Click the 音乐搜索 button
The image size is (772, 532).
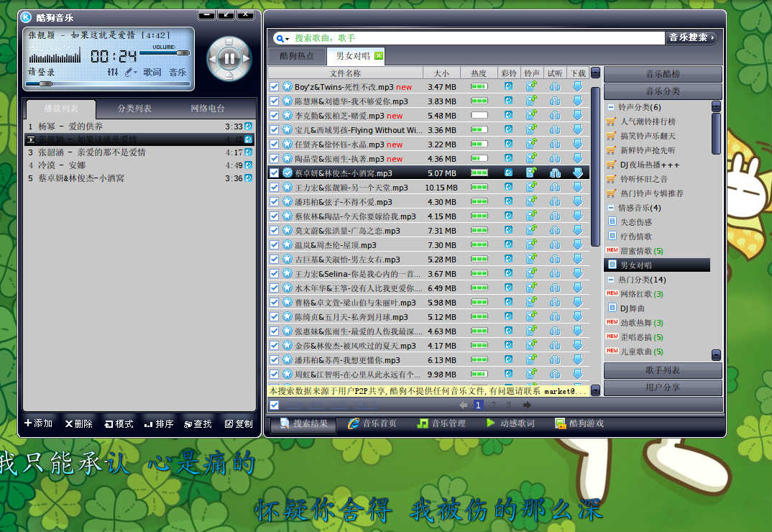(x=691, y=37)
